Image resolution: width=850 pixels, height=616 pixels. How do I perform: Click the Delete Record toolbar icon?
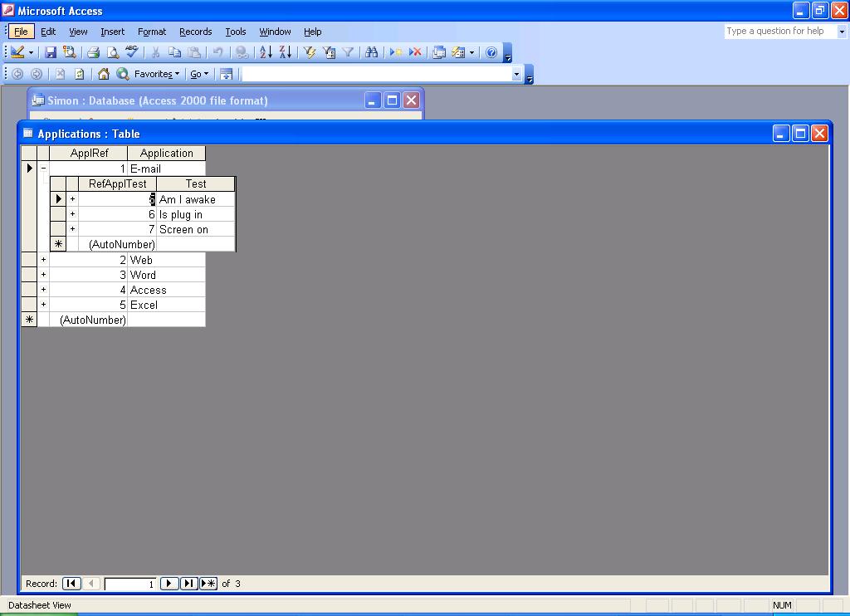click(x=415, y=52)
